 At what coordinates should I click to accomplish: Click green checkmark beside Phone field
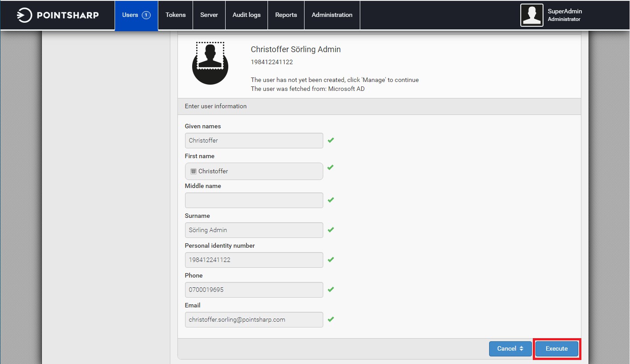[x=330, y=290]
